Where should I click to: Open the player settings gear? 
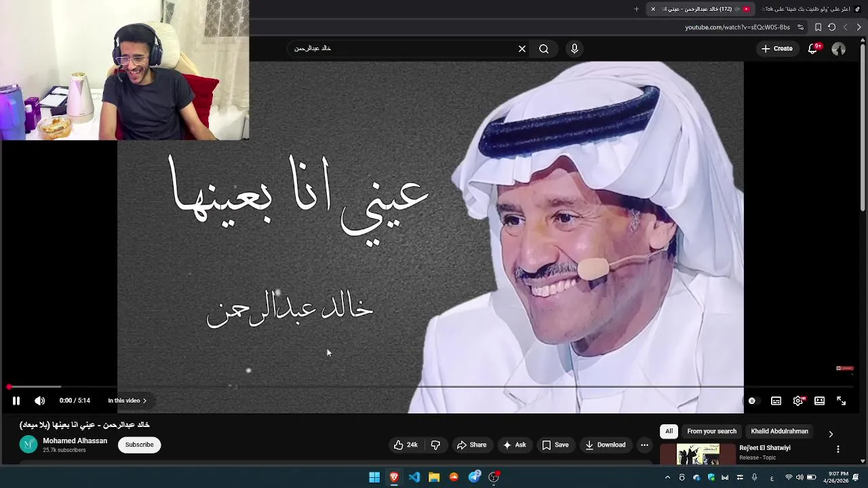pos(798,401)
